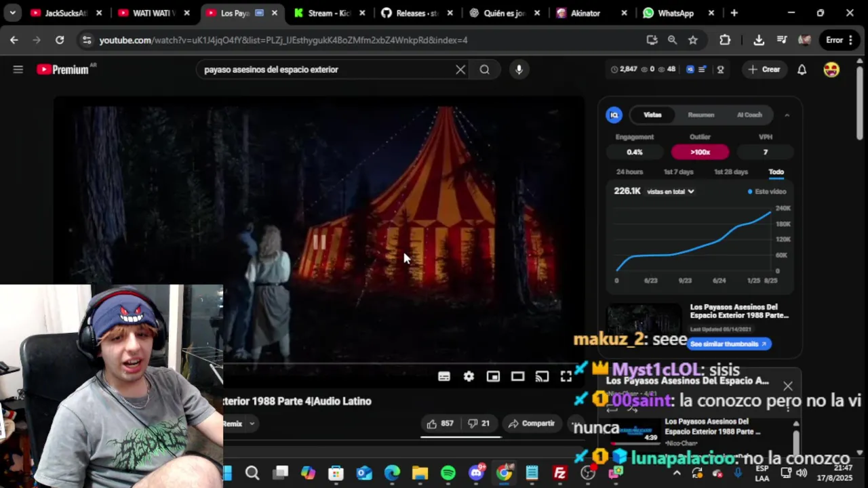868x488 pixels.
Task: Open Spotify from the taskbar
Action: tap(448, 473)
